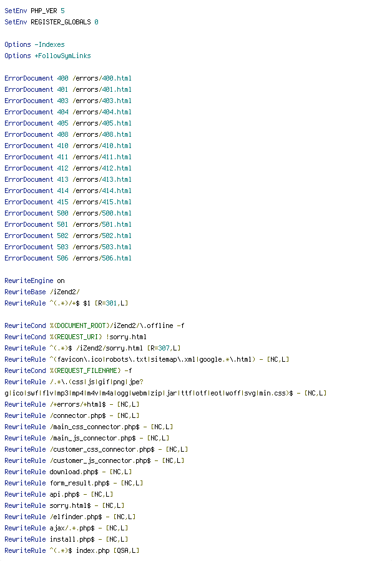Viewport: 392px width, 561px height.
Task: Select the ErrorDocument 501 line
Action: (68, 225)
